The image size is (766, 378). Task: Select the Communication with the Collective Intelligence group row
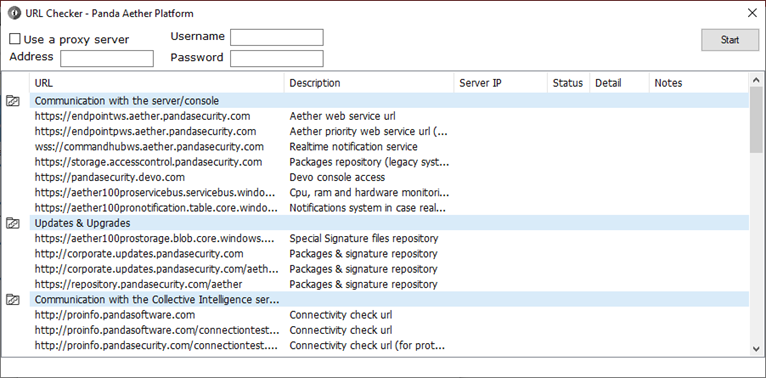click(x=389, y=299)
